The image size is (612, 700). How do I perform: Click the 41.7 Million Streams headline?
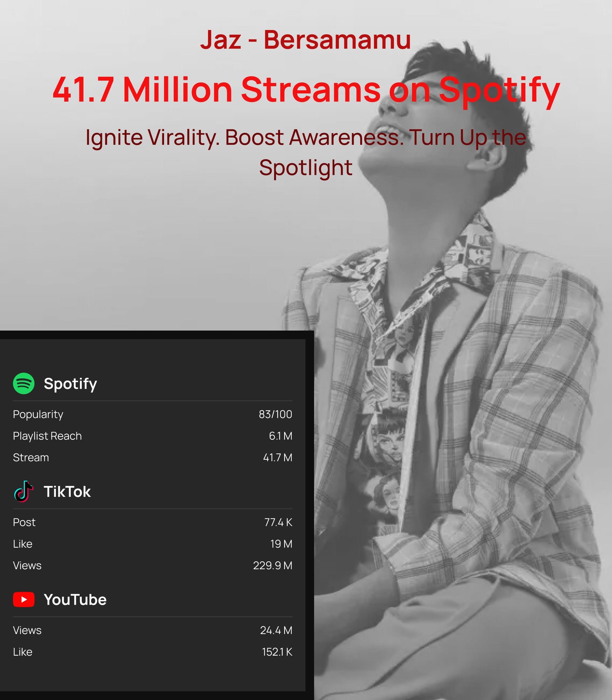306,90
